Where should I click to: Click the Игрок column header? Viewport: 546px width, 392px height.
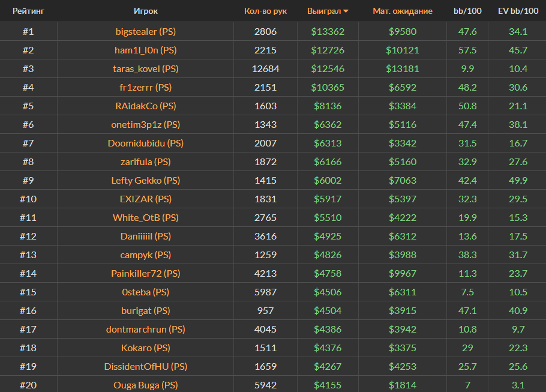tap(146, 11)
